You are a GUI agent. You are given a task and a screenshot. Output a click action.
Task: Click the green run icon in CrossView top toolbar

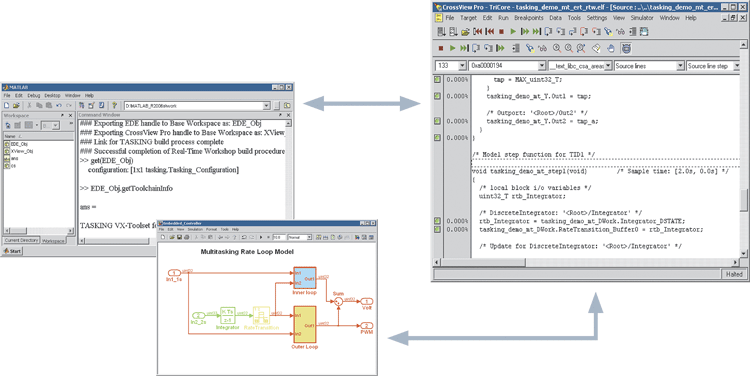pyautogui.click(x=513, y=32)
